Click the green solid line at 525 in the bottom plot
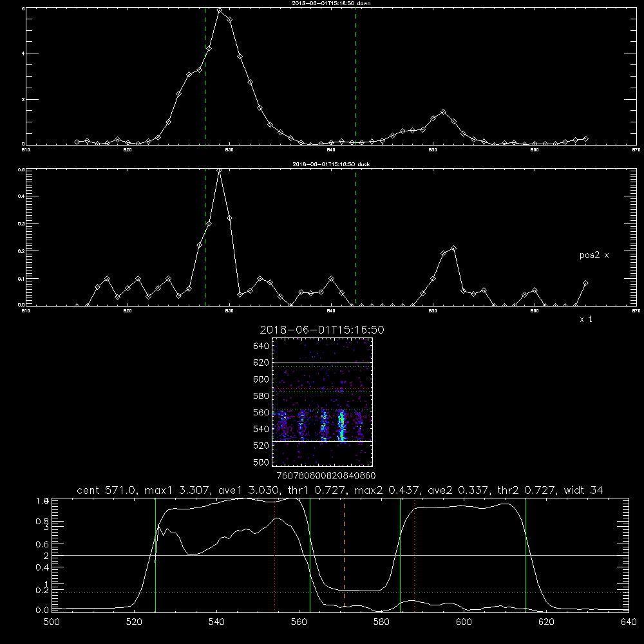The width and height of the screenshot is (644, 644). 155,555
